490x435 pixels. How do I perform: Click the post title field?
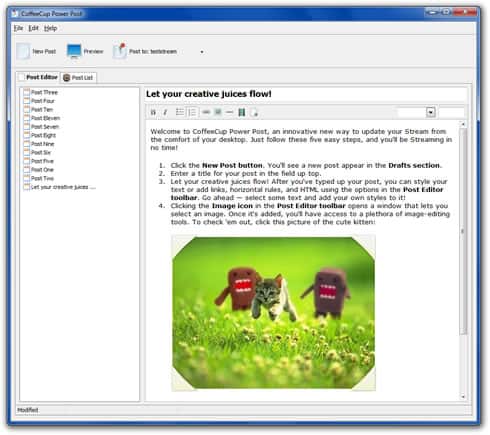(x=306, y=94)
